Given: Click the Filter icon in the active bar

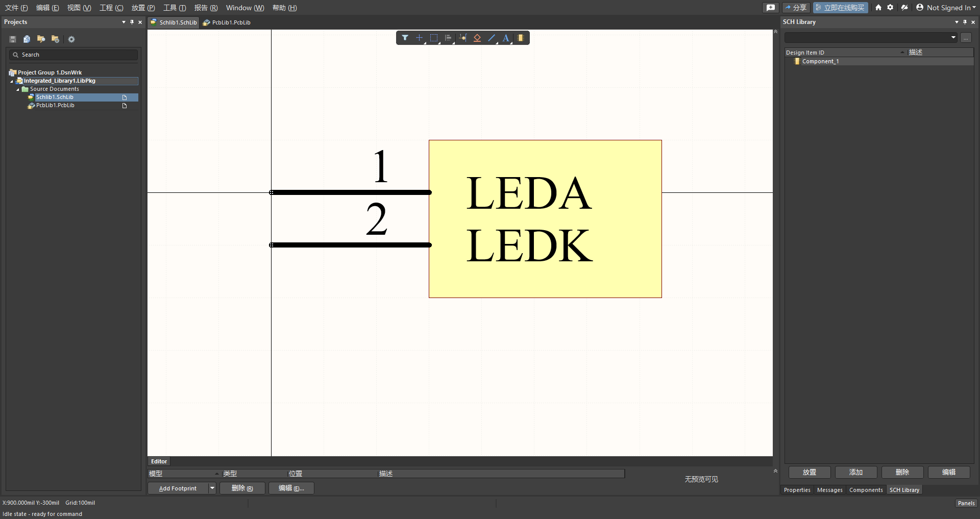Looking at the screenshot, I should 405,38.
